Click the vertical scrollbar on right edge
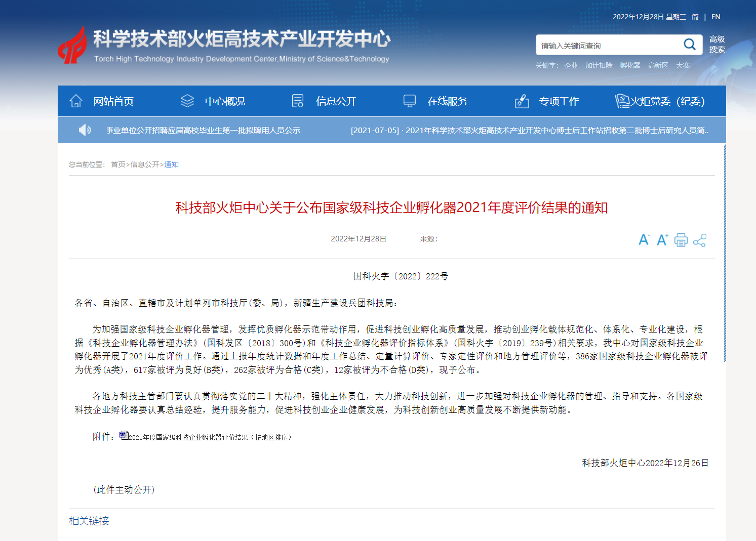This screenshot has height=541, width=756. (725, 253)
